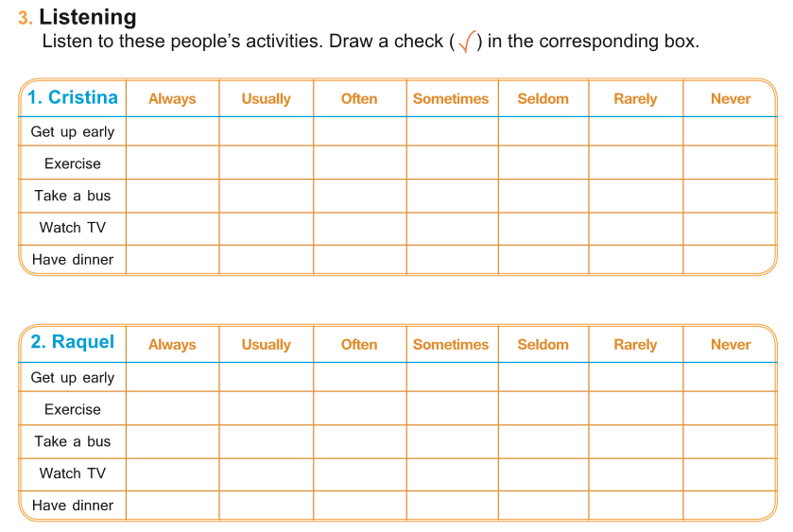Image resolution: width=793 pixels, height=532 pixels.
Task: Click the 'Exercise' row label under Raquel
Action: pos(73,409)
